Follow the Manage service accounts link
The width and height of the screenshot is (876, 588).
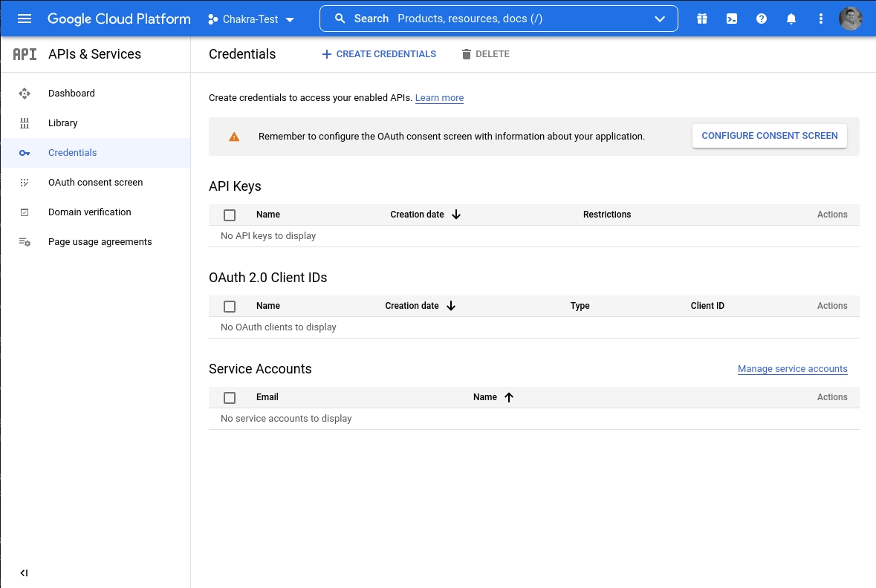(792, 369)
